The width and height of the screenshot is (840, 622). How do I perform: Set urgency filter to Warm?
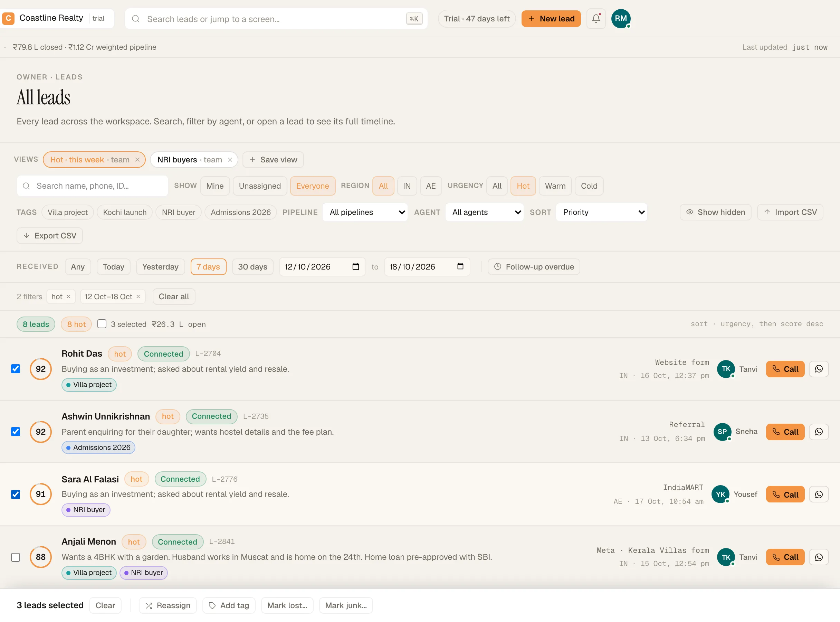555,186
